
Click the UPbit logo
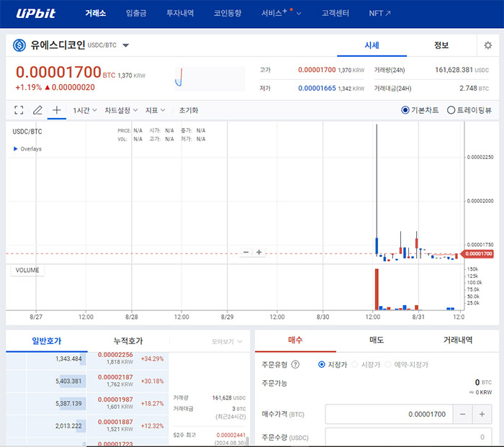[x=36, y=13]
